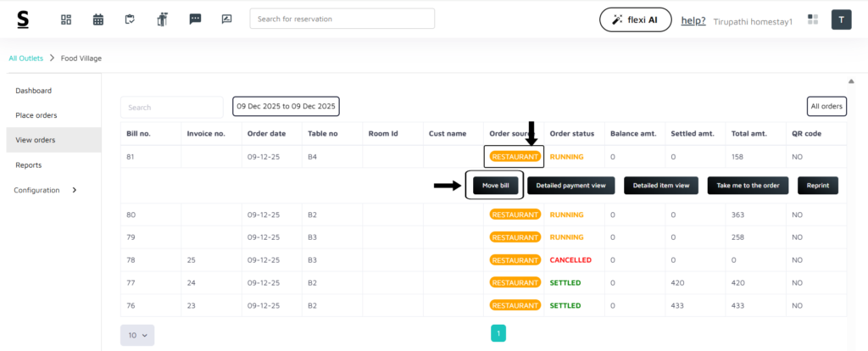
Task: Click the help? link
Action: pos(693,19)
